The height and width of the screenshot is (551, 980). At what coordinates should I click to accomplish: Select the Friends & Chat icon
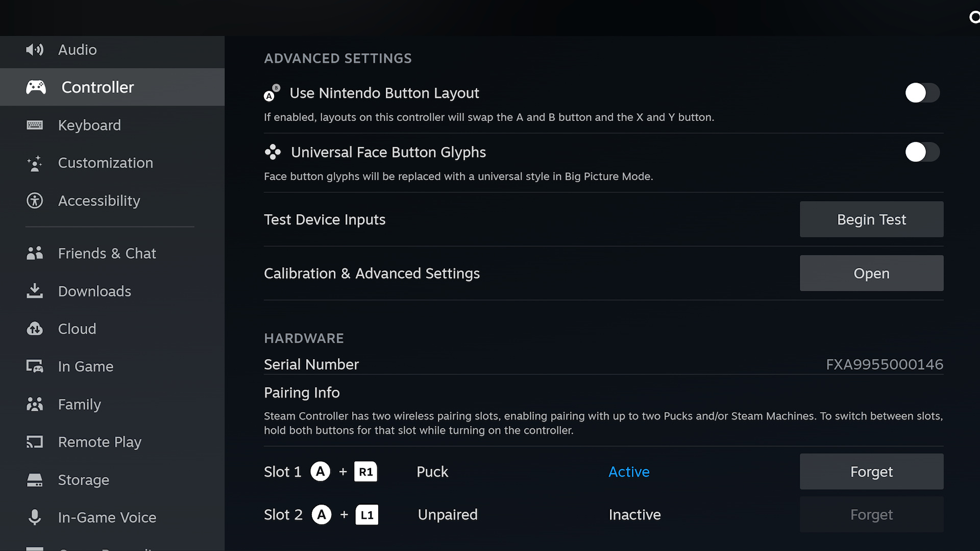[x=34, y=253]
